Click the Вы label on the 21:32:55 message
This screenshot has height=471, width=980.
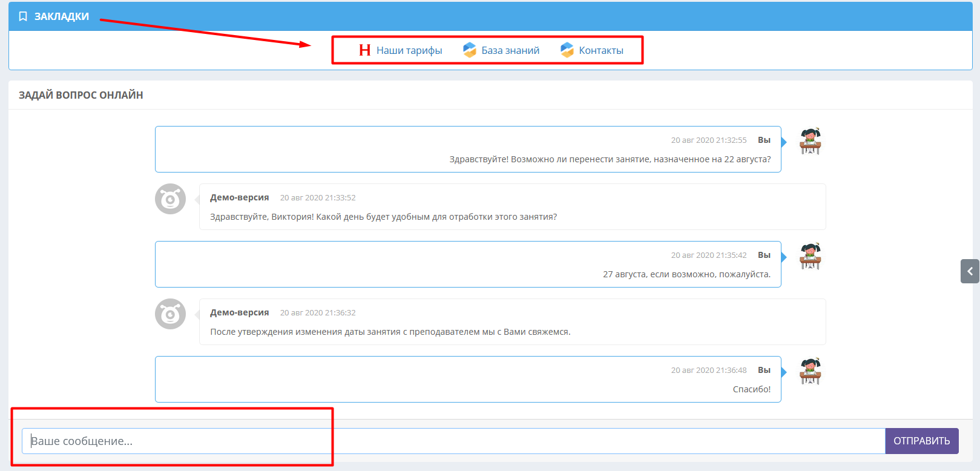(x=764, y=140)
